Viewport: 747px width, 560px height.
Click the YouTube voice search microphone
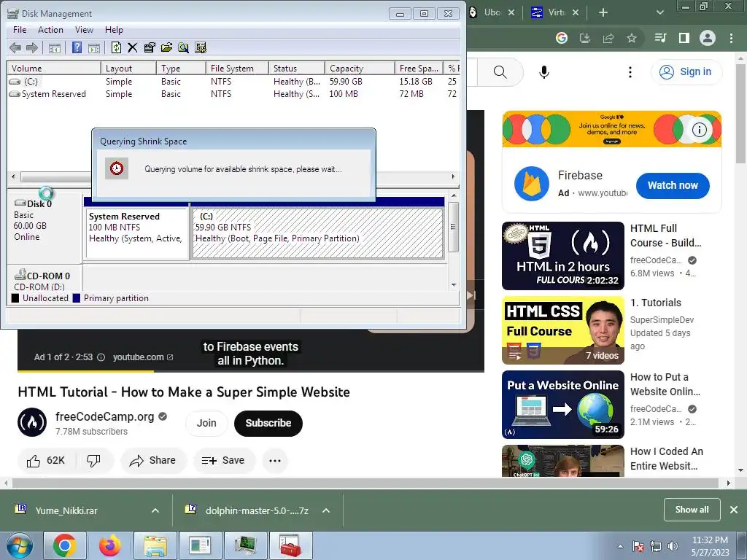point(544,72)
